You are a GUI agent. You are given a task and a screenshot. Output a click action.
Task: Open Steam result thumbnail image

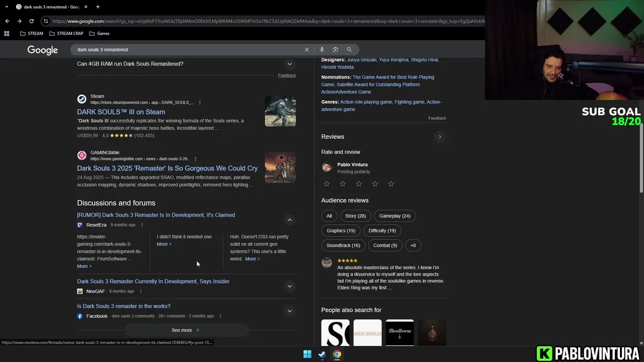(280, 111)
